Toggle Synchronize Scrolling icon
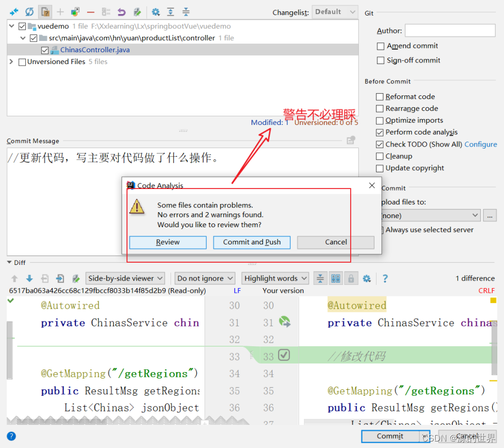 (x=336, y=278)
